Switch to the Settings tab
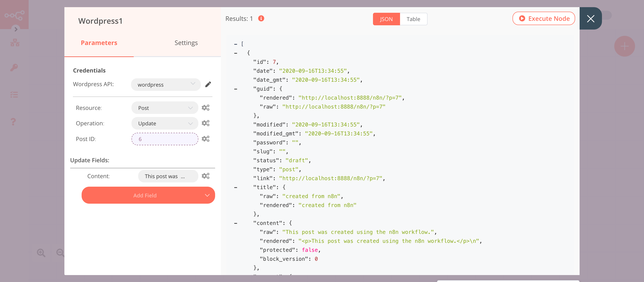This screenshot has height=282, width=644. click(186, 43)
